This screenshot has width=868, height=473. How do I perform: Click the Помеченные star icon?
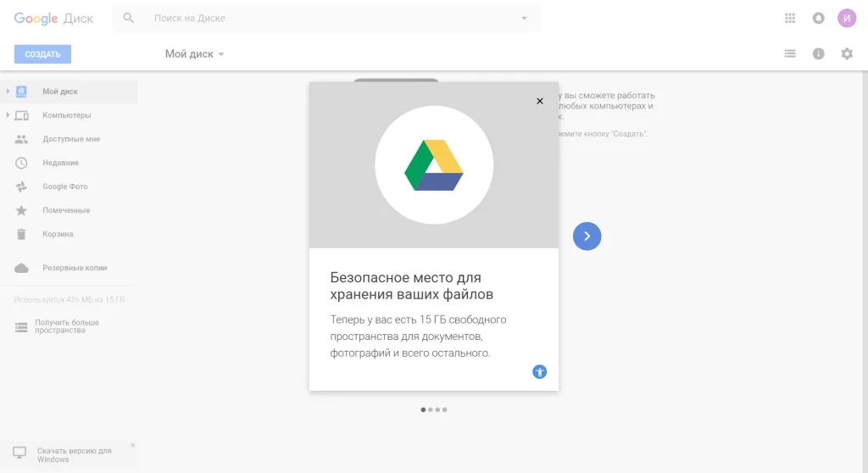click(x=21, y=210)
